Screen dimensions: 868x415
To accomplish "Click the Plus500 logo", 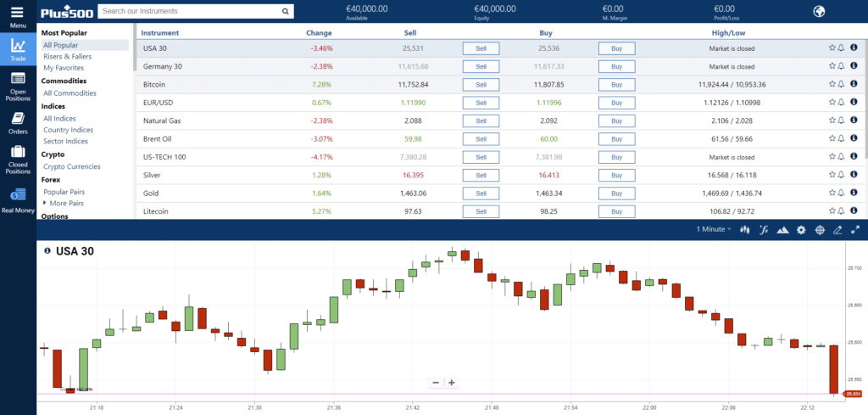I will point(67,11).
